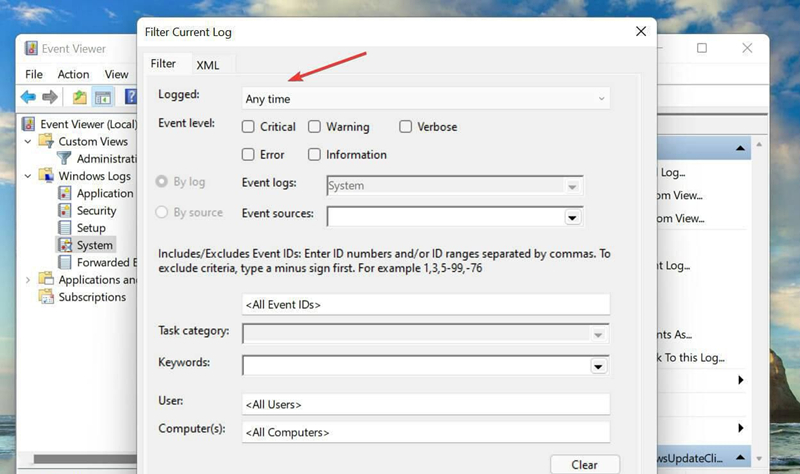Switch to the XML tab
800x474 pixels.
[x=207, y=65]
